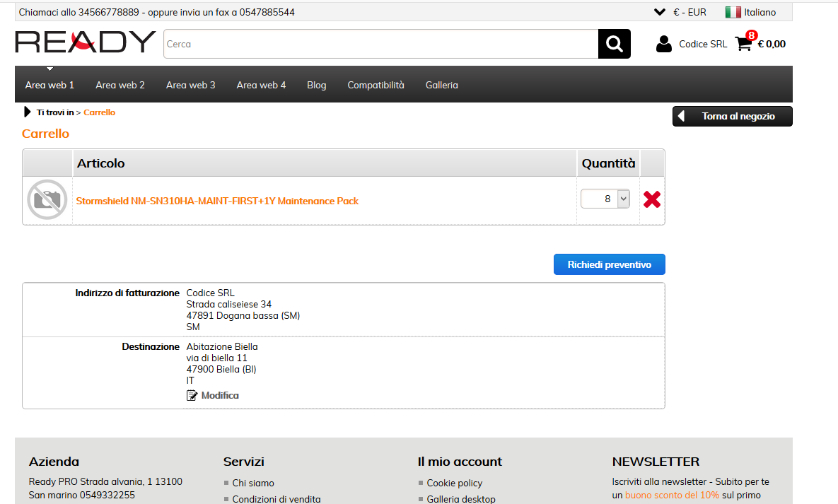838x504 pixels.
Task: Click the Ti trovi in breadcrumb label
Action: coord(55,112)
